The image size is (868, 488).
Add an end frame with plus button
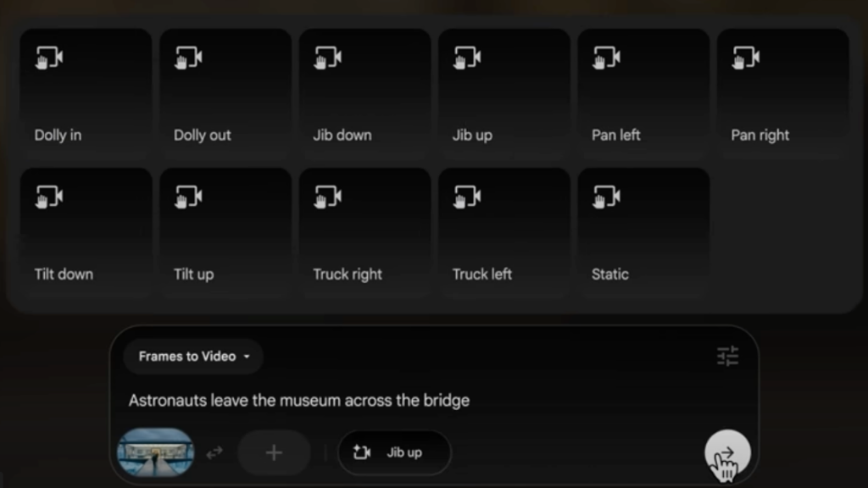click(274, 452)
